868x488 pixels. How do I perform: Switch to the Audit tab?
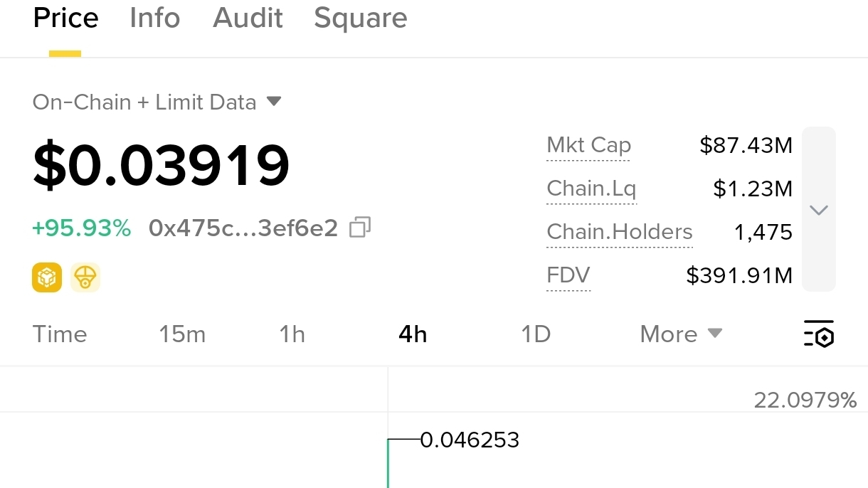[248, 18]
